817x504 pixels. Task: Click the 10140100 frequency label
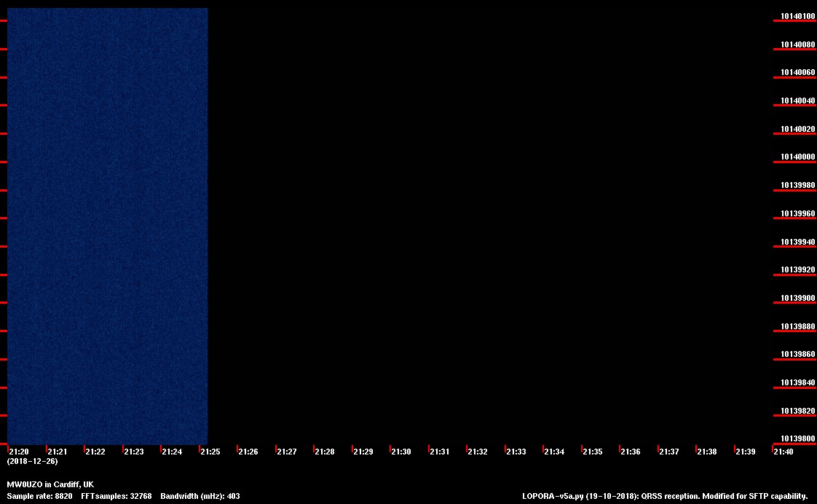pos(797,16)
